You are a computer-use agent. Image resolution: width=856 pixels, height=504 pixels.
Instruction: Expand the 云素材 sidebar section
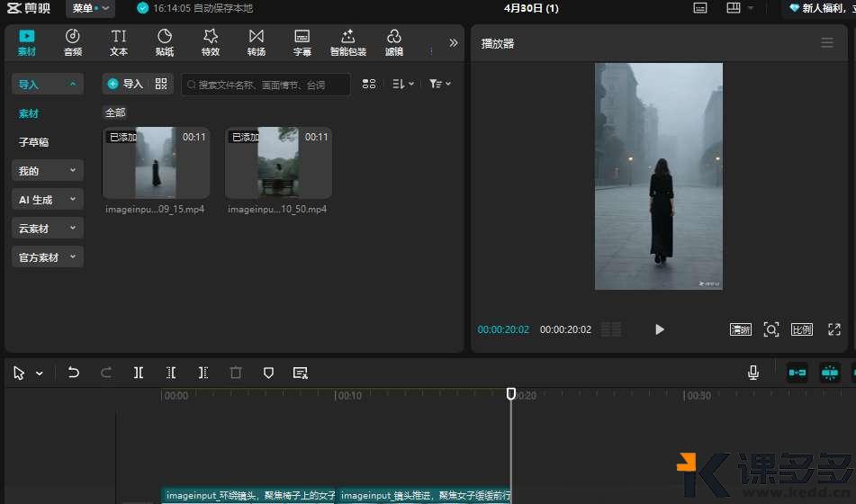(x=47, y=229)
